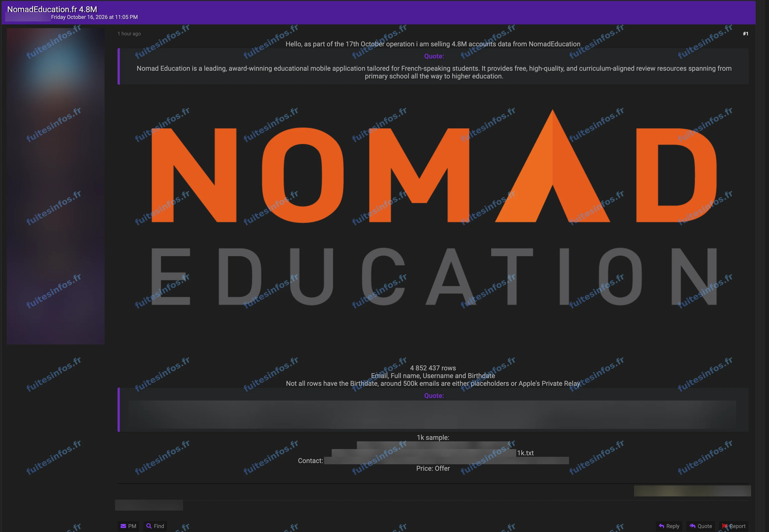Click the arrow icon in Reply button
769x532 pixels.
click(x=661, y=526)
